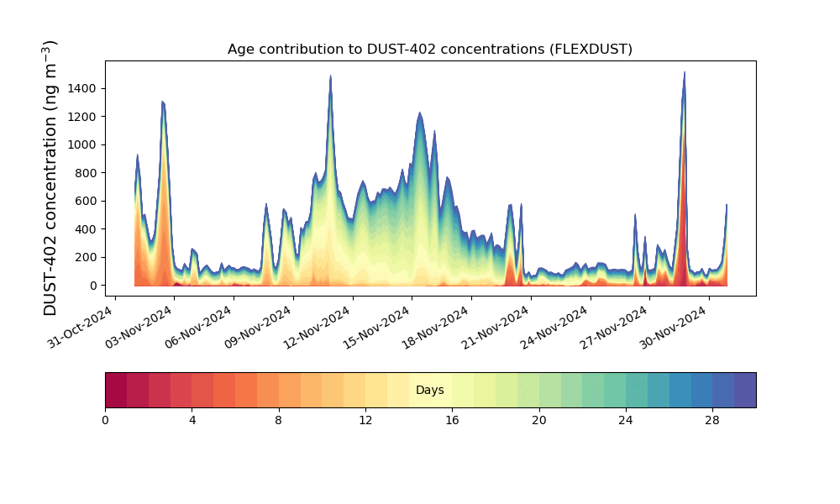The width and height of the screenshot is (840, 504).
Task: Select the x-axis date 21-Nov-2024
Action: [x=496, y=327]
